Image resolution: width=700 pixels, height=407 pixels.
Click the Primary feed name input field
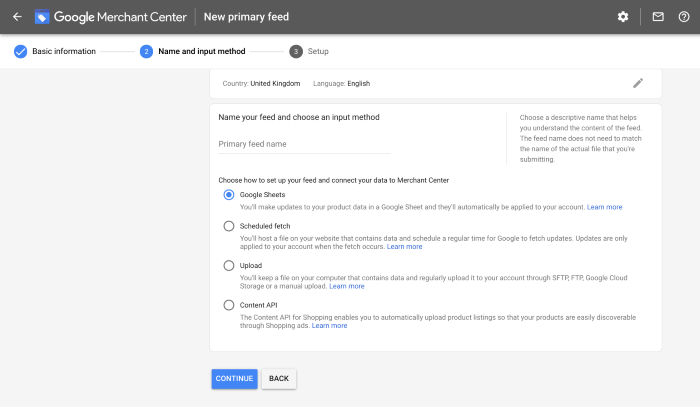(304, 144)
